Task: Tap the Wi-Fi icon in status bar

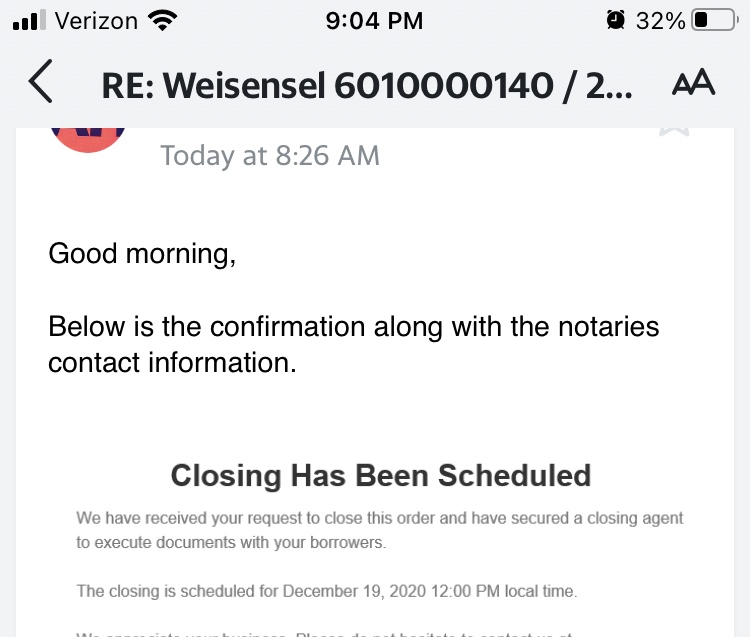Action: tap(160, 20)
